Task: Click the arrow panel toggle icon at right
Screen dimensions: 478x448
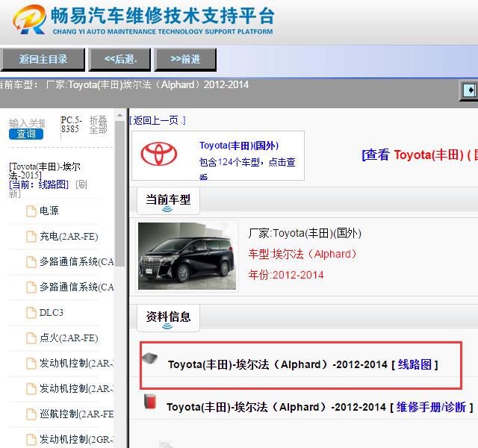Action: coord(469,90)
